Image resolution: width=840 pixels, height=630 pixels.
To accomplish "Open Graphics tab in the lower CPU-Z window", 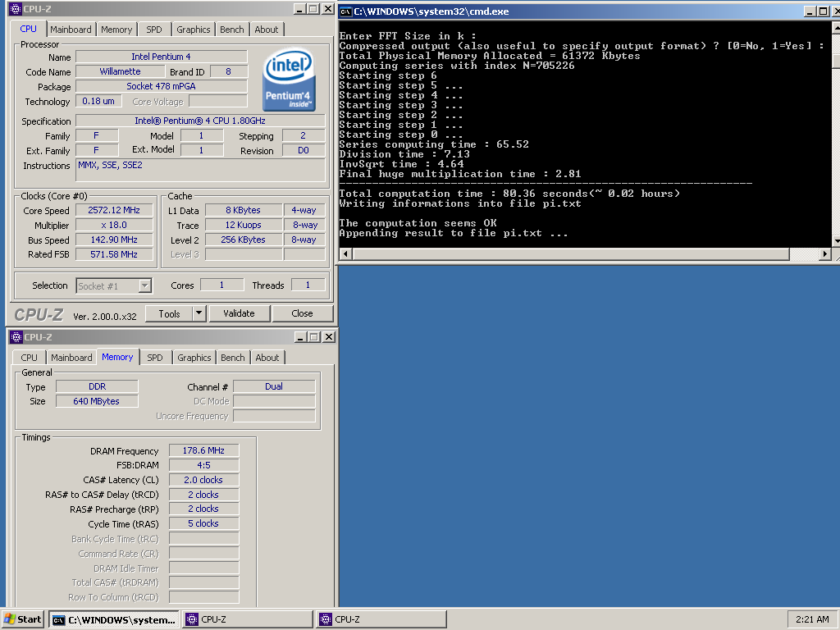I will click(x=194, y=358).
